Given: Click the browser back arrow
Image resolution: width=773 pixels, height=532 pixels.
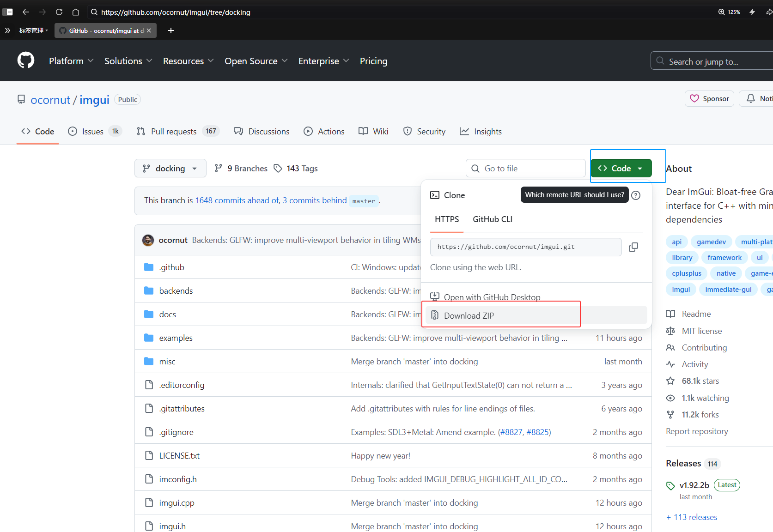Looking at the screenshot, I should coord(26,12).
